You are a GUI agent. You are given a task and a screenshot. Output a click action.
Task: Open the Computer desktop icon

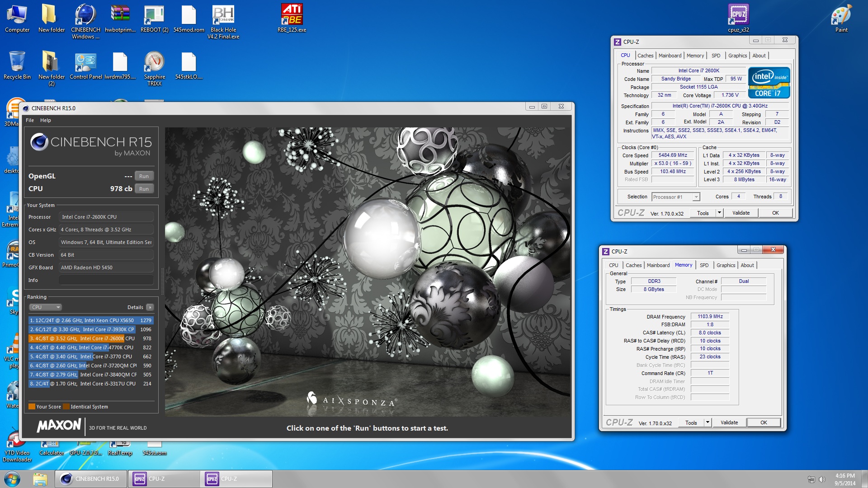point(17,19)
